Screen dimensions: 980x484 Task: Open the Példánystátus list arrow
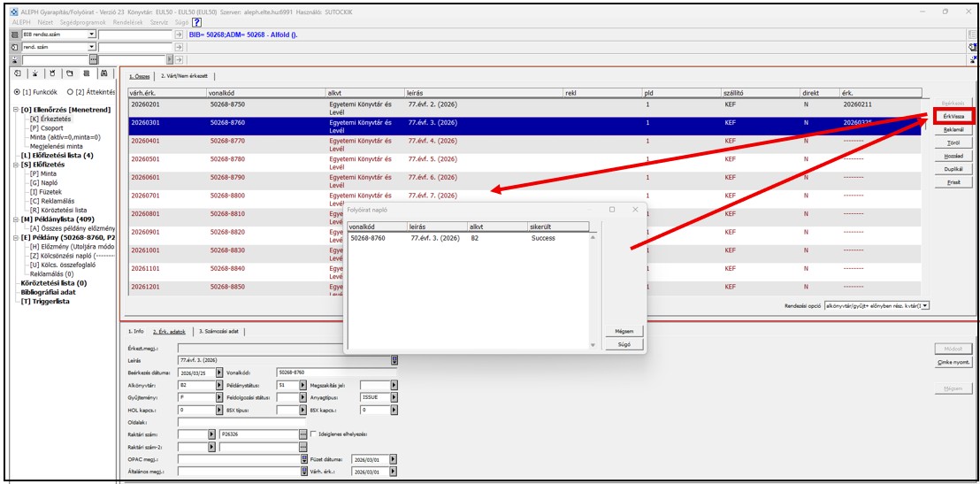[x=302, y=385]
